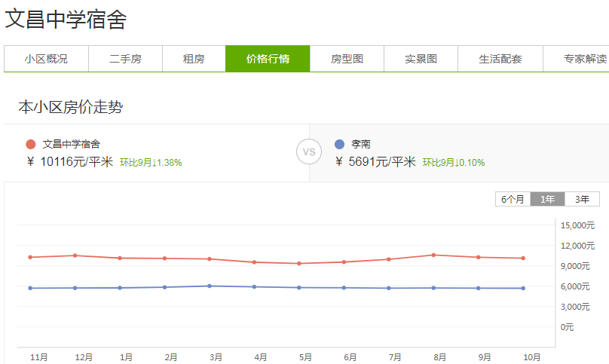The height and width of the screenshot is (364, 609).
Task: Click blue line data point for 10月
Action: point(523,288)
